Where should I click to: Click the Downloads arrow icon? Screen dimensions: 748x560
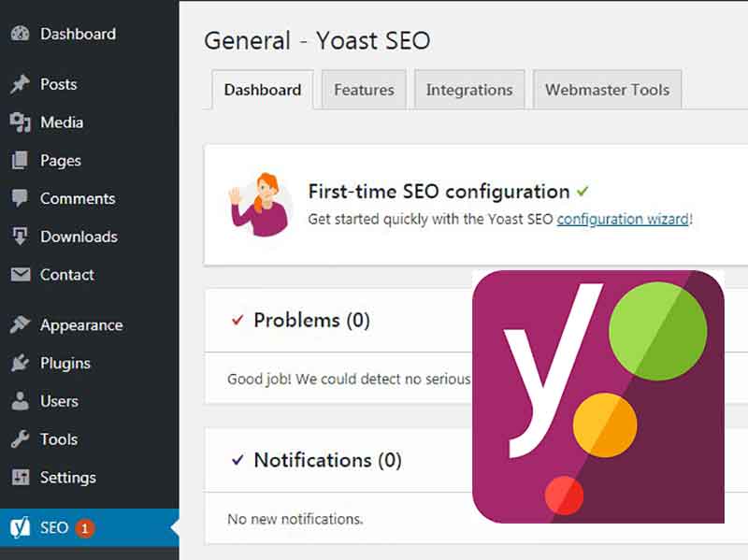click(20, 237)
